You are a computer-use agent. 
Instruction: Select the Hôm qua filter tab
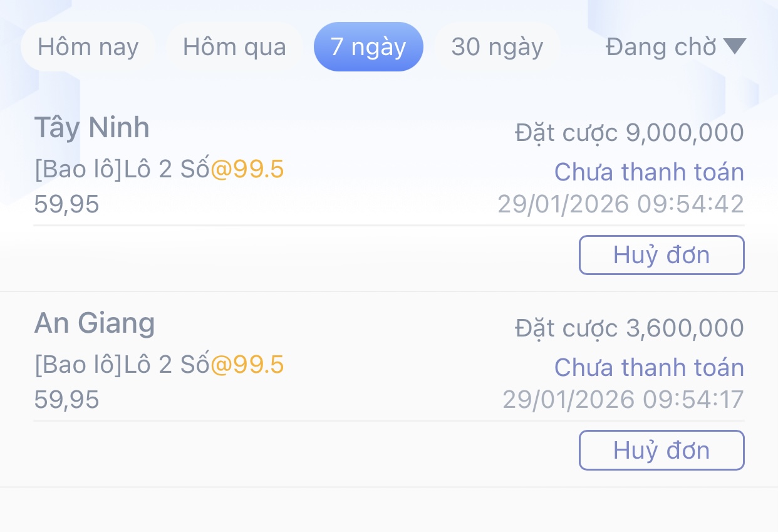[234, 47]
